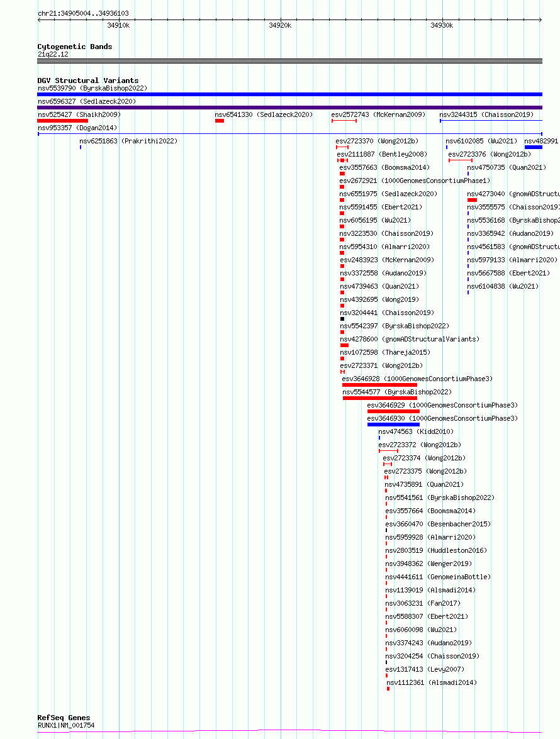Viewport: 560px width, 739px height.
Task: Open esv2723372 (Wong2012b) variant
Action: [x=420, y=445]
